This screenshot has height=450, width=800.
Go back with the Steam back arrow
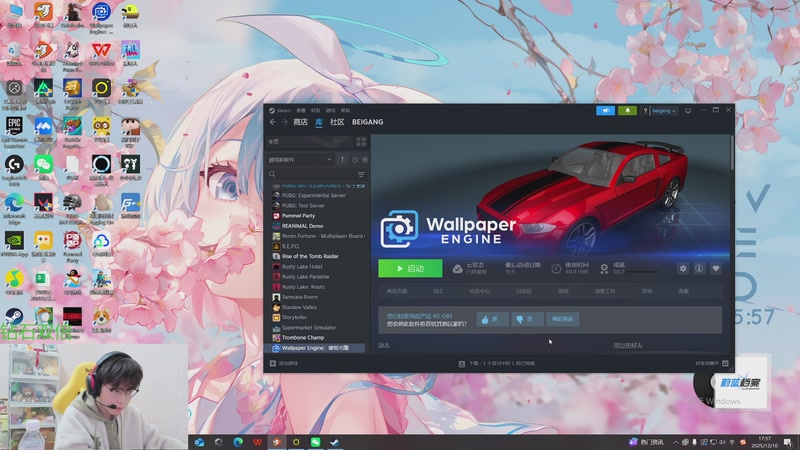(x=272, y=122)
